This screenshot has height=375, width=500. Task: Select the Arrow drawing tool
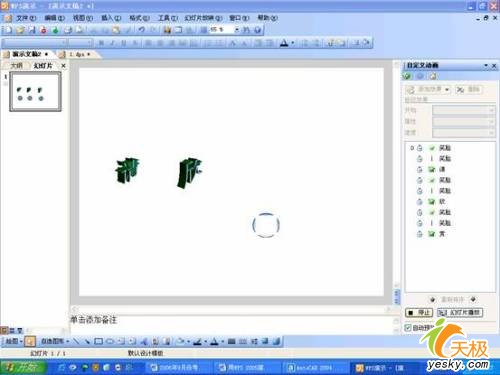click(87, 341)
